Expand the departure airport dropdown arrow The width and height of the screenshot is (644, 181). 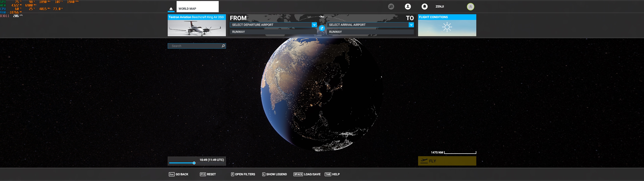click(314, 25)
